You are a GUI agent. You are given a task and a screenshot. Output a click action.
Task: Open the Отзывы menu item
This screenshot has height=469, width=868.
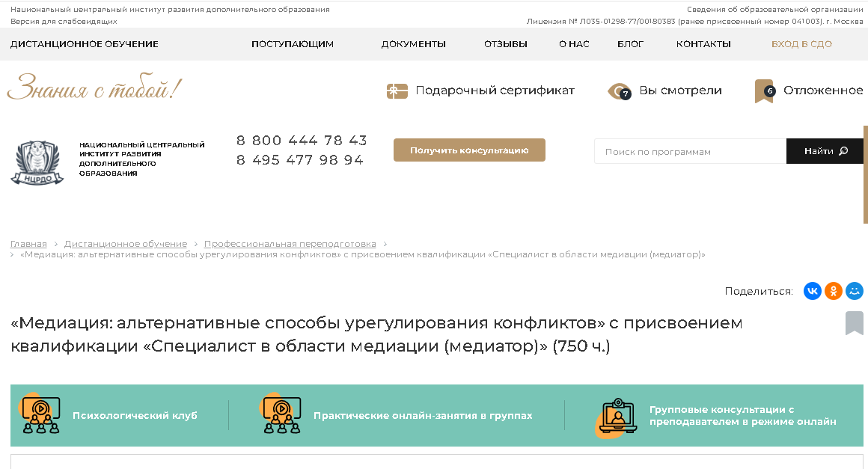[x=505, y=44]
